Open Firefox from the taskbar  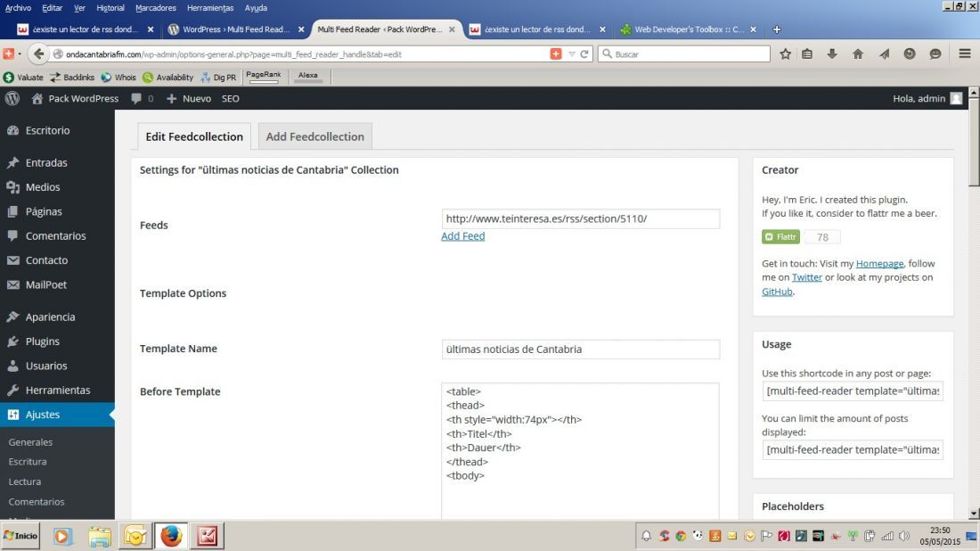pyautogui.click(x=171, y=536)
